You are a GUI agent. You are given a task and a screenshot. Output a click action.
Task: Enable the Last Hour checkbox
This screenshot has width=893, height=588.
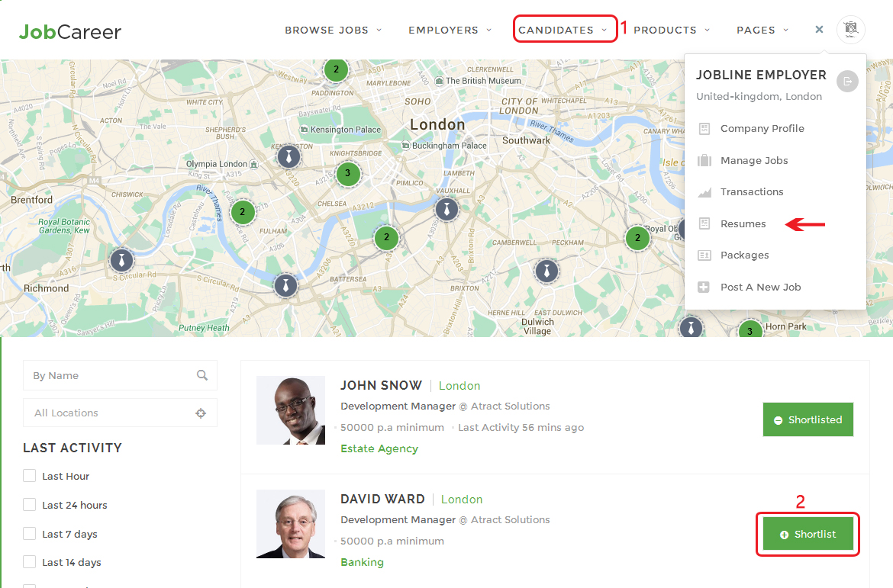pos(30,476)
